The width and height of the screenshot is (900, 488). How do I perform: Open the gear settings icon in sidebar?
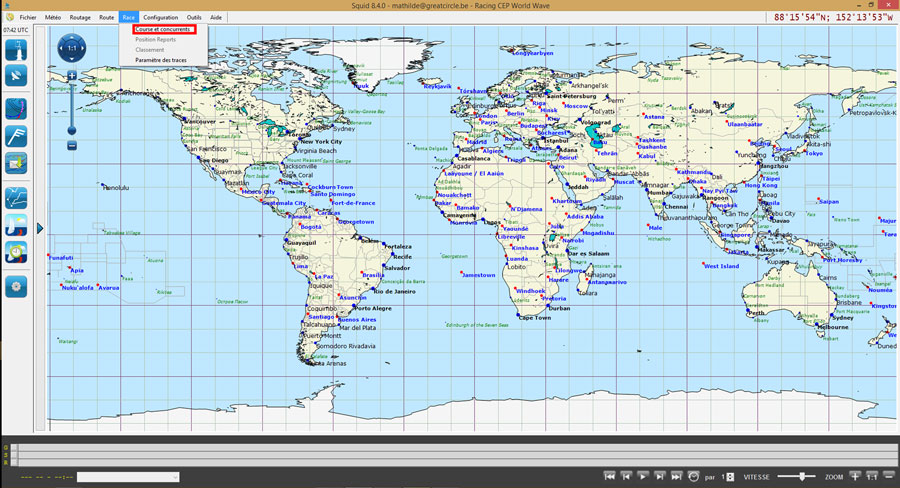pyautogui.click(x=16, y=286)
